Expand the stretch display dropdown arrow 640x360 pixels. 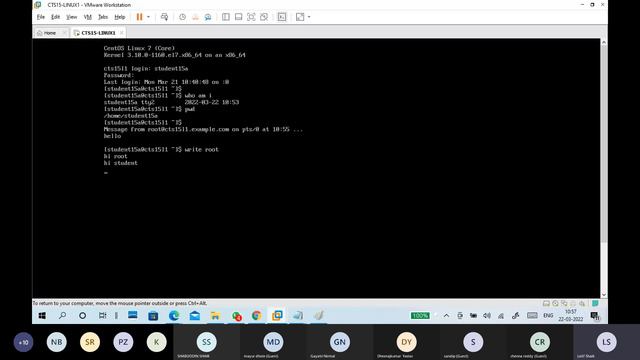tap(309, 17)
